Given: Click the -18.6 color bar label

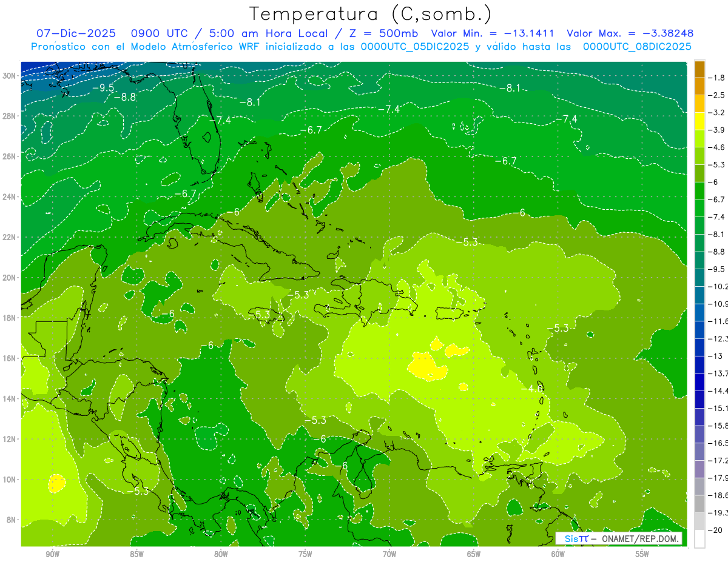Looking at the screenshot, I should [x=718, y=495].
